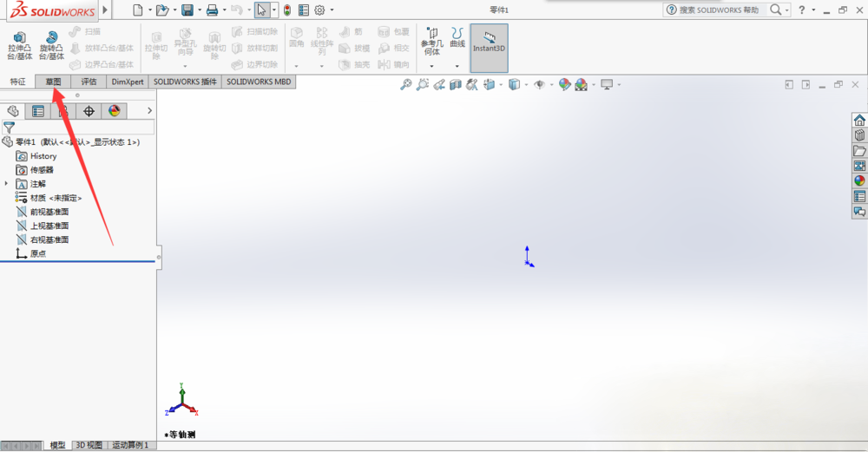Open the DisplayManager color ball tab
This screenshot has width=868, height=452.
114,111
